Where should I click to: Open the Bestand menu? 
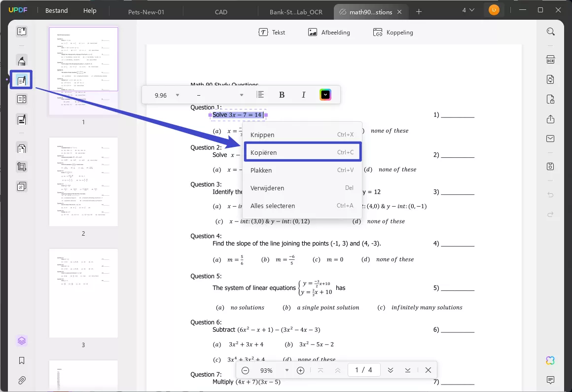57,10
